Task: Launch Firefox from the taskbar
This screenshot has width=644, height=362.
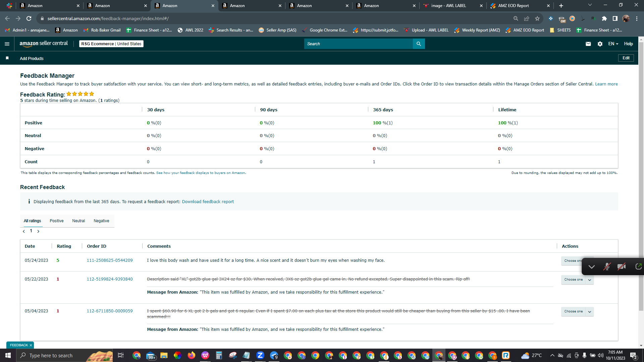Action: tap(191, 355)
